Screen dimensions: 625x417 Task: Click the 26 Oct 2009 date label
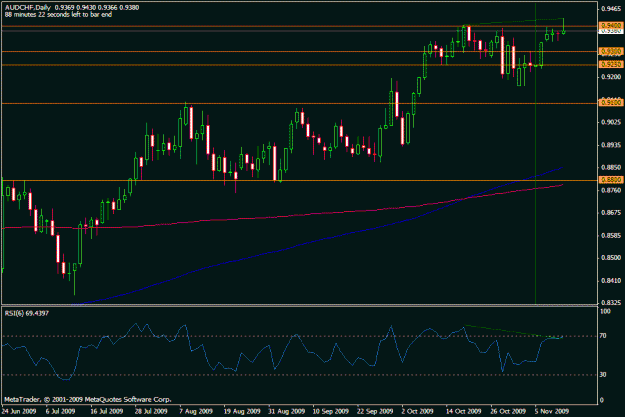[x=508, y=411]
